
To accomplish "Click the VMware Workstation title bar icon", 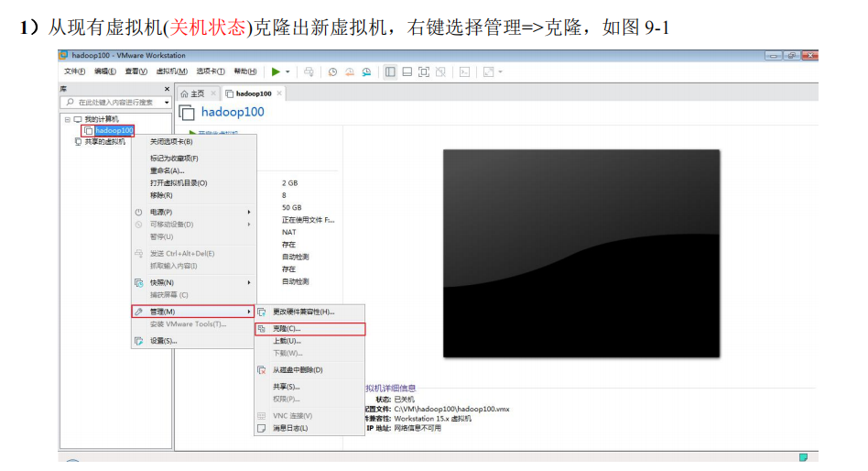I will tap(64, 55).
